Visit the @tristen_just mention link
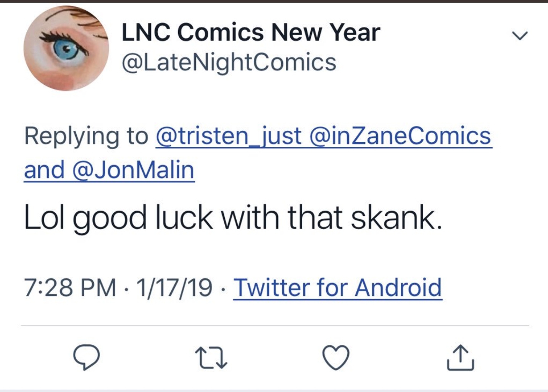This screenshot has width=548, height=392. pos(229,136)
